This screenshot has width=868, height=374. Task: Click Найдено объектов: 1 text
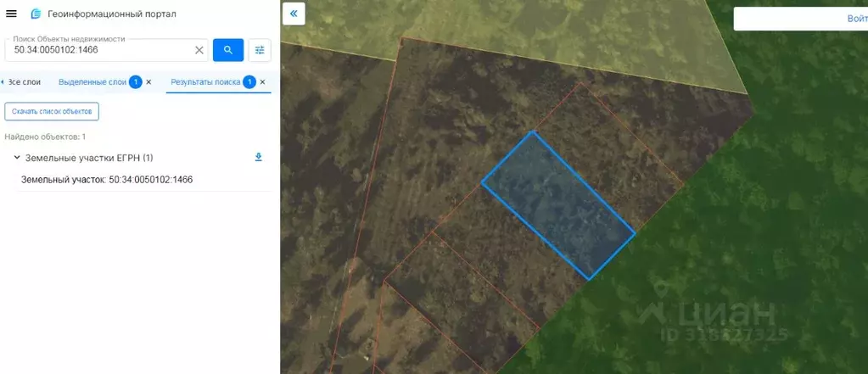(45, 137)
